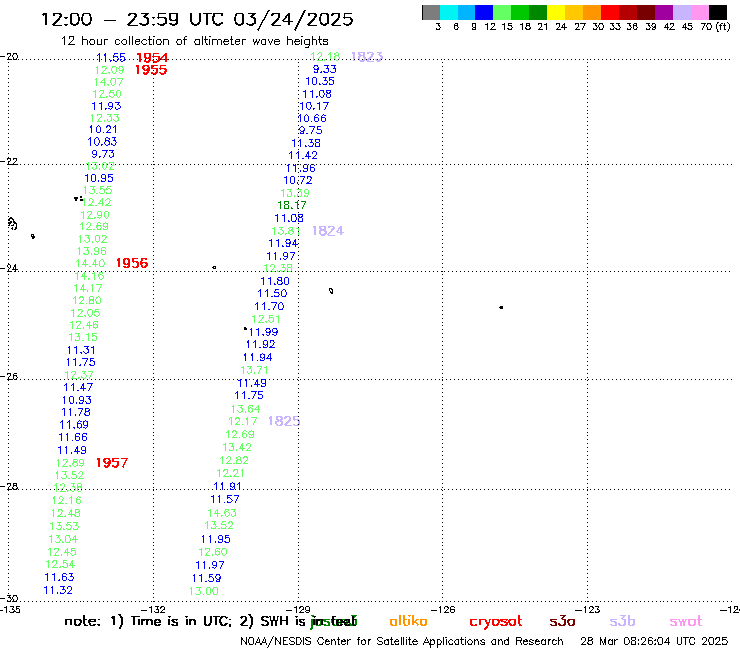
Task: Click the bright red swatch in the color scale
Action: pyautogui.click(x=610, y=12)
